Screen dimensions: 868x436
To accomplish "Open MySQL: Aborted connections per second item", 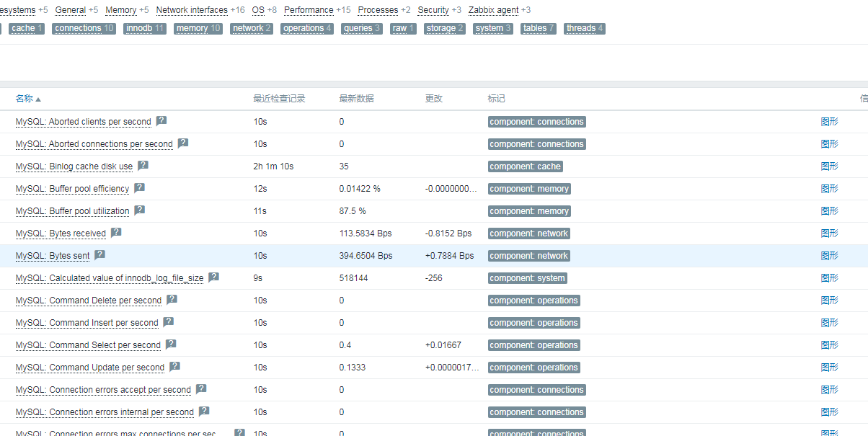I will click(94, 144).
